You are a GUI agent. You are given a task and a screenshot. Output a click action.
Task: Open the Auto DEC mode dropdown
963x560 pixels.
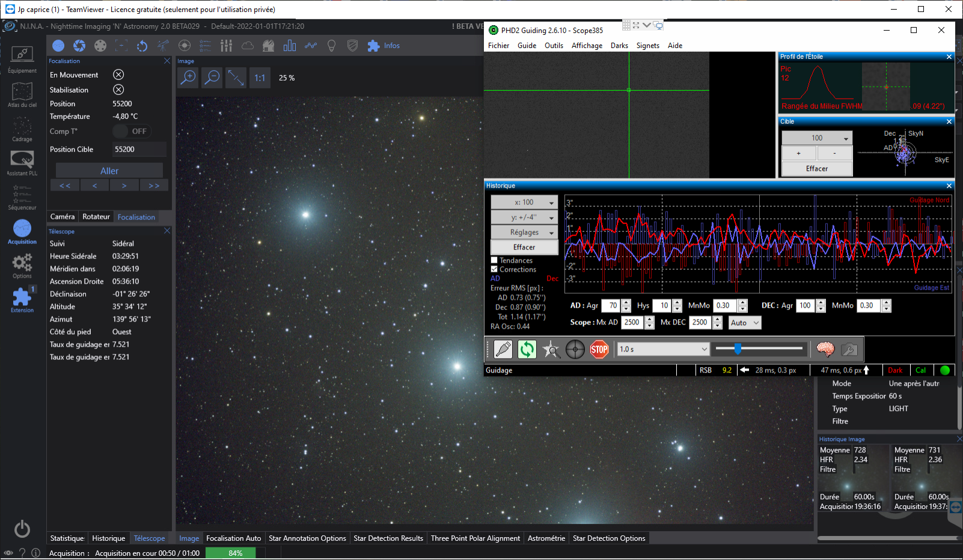(745, 323)
